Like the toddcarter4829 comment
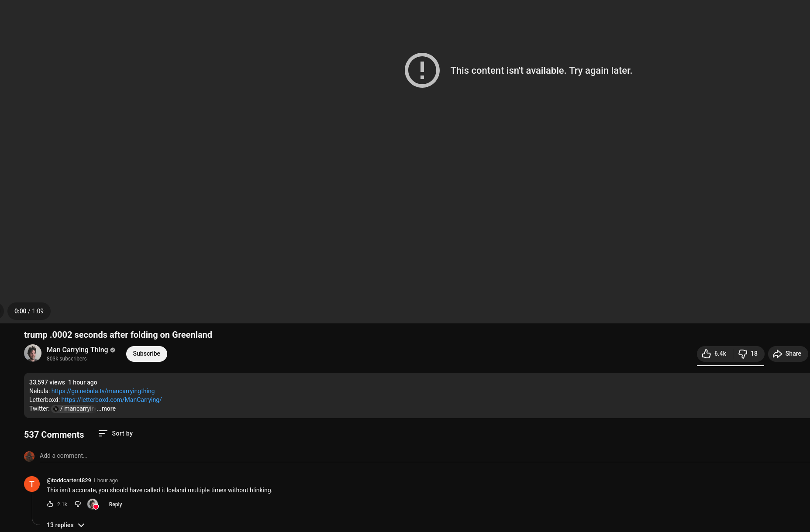Viewport: 810px width, 532px height. 50,504
